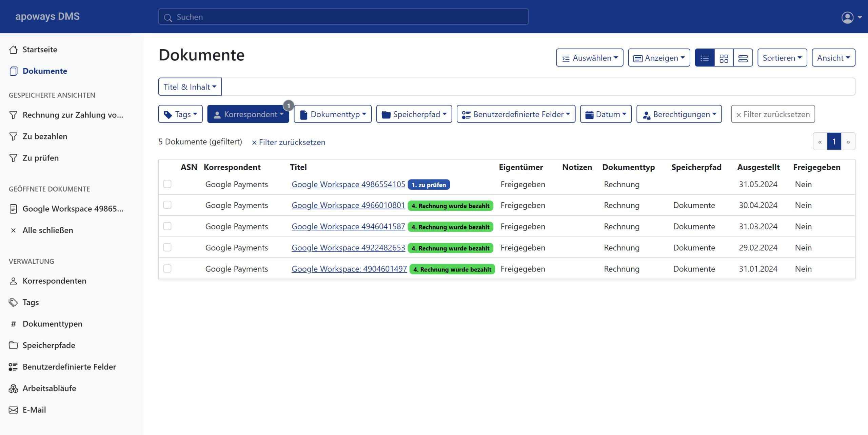
Task: Tick the checkbox for Google Workspace: 4904601497
Action: (167, 269)
